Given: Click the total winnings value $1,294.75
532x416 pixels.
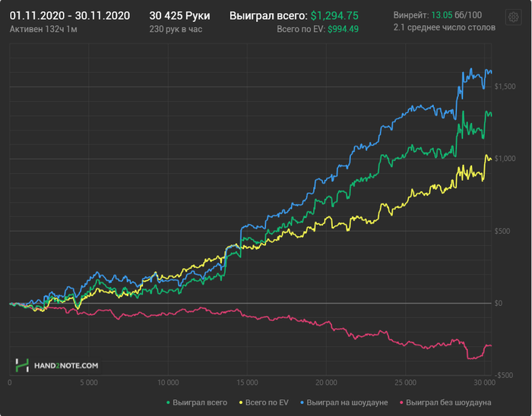Looking at the screenshot, I should 334,16.
